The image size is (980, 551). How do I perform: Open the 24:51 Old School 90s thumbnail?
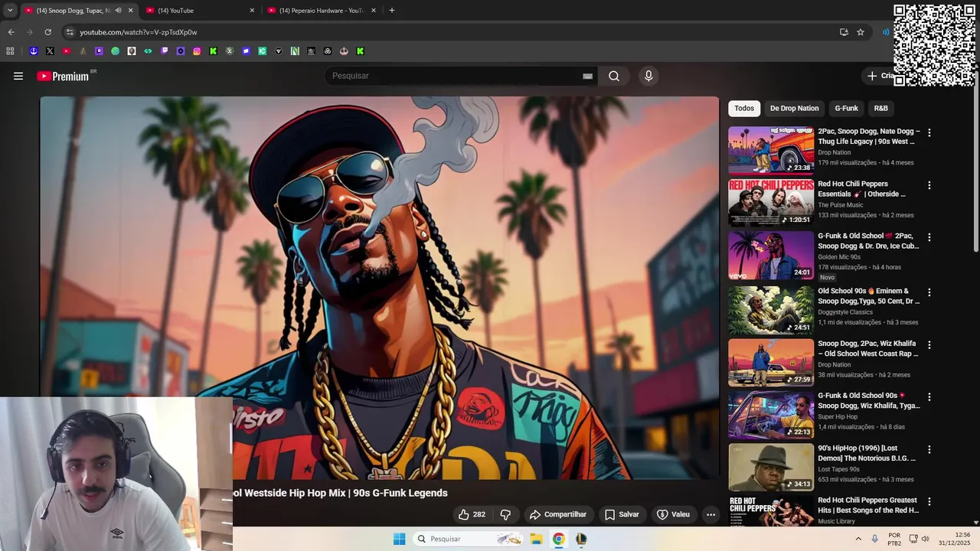771,310
